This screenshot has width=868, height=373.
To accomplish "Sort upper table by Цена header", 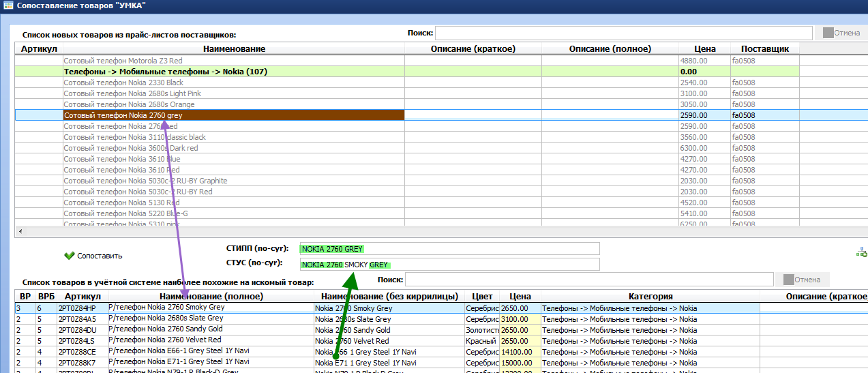I will tap(705, 49).
